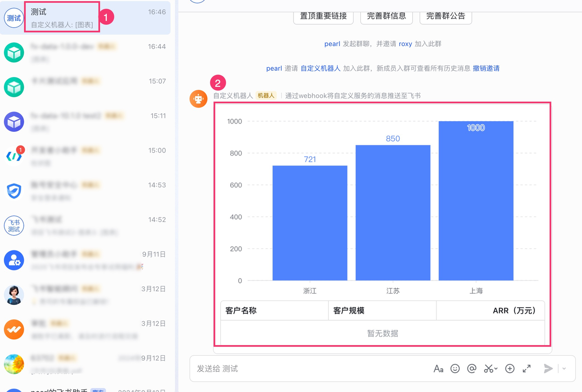Select the 置顶重要链接 tab button
The image size is (582, 392).
pos(323,16)
